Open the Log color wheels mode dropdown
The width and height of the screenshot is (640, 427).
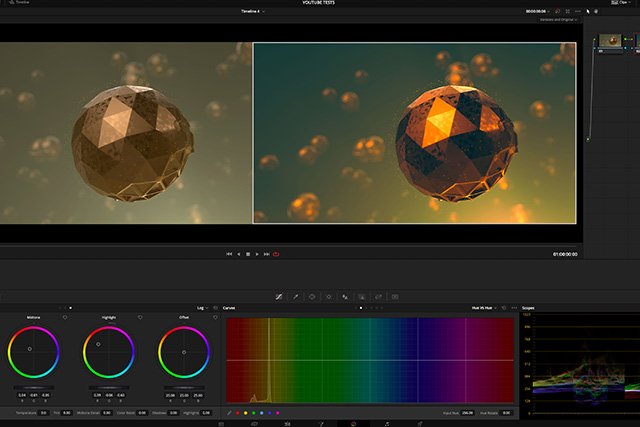pyautogui.click(x=203, y=308)
